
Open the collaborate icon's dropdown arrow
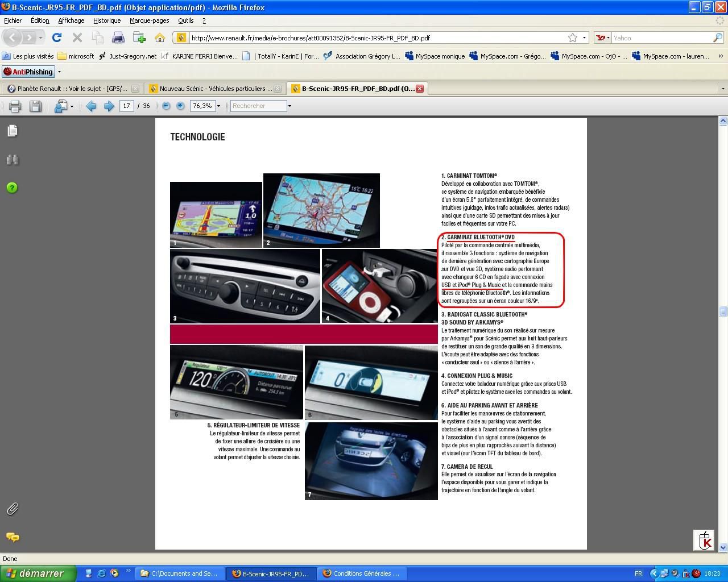(x=72, y=106)
